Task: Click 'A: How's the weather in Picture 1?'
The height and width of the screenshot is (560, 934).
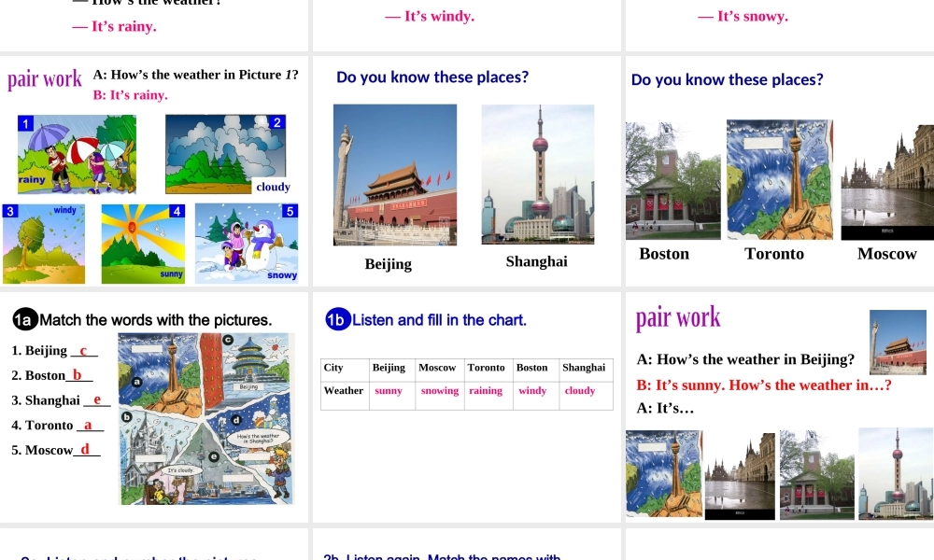Action: 195,75
